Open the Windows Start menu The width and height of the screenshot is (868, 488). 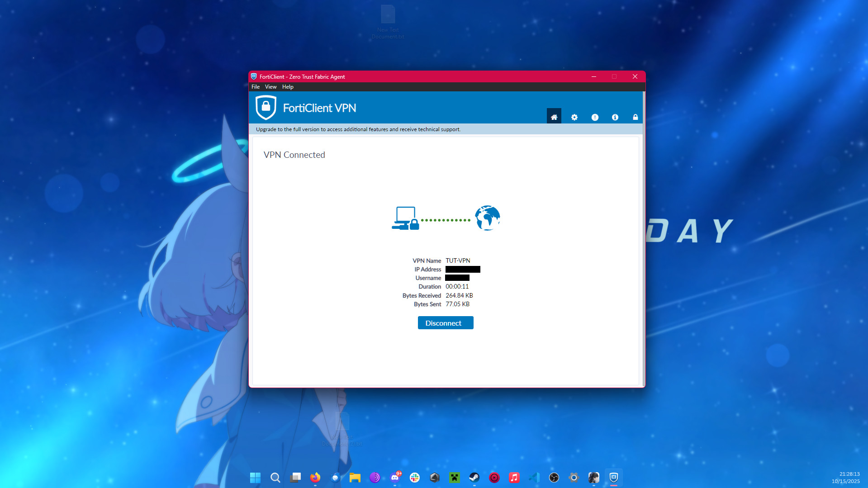point(255,478)
